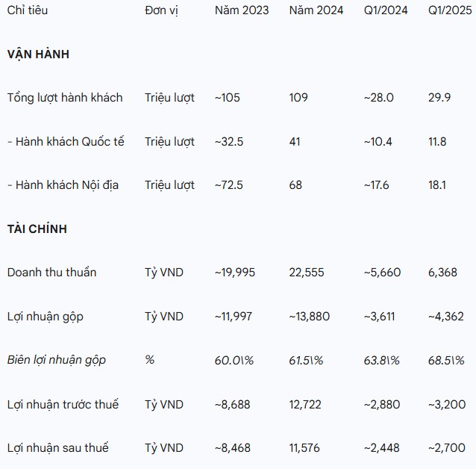
Task: Select the "Q1/2025" column header
Action: [449, 11]
